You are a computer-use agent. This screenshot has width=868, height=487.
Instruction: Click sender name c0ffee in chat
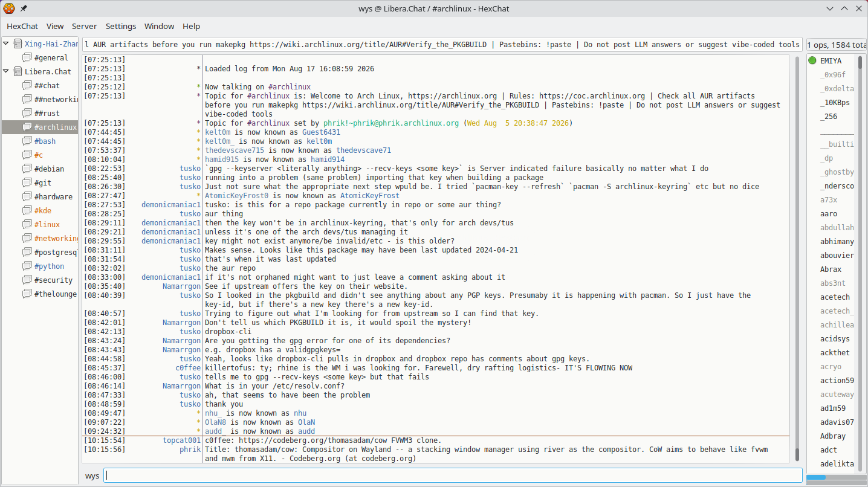[188, 368]
